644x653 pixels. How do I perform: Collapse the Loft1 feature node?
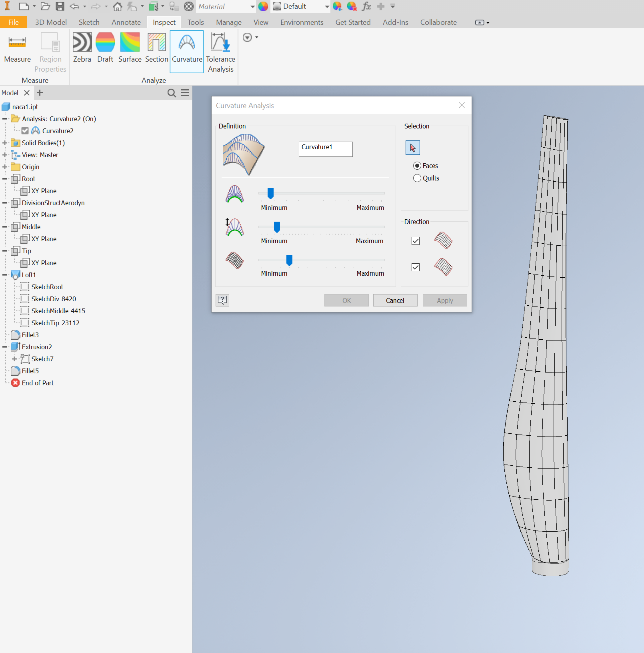[5, 275]
